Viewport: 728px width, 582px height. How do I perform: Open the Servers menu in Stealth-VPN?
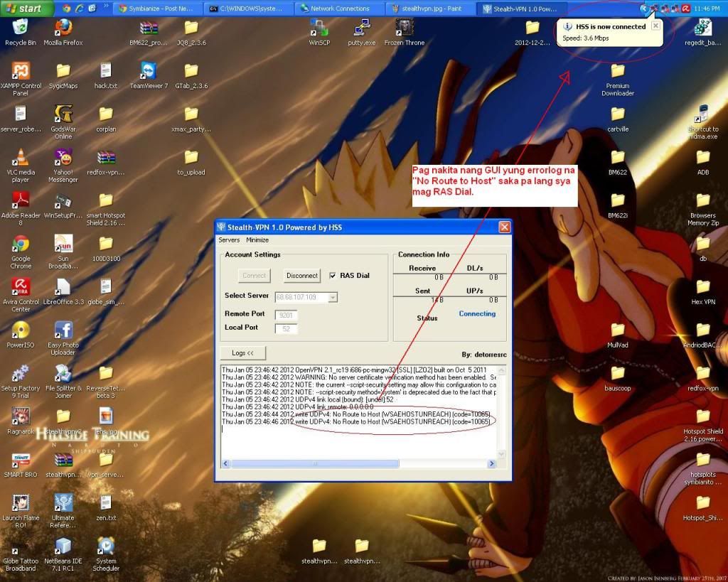point(229,240)
